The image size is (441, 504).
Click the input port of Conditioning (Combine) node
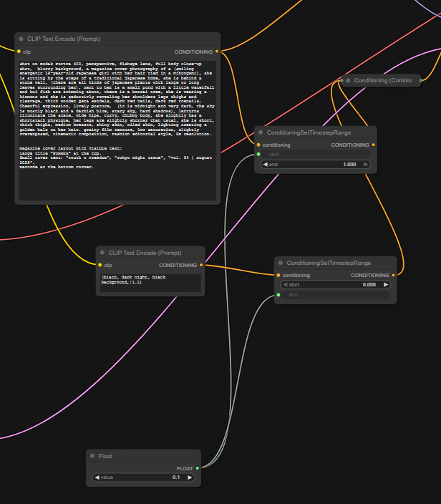click(x=341, y=81)
